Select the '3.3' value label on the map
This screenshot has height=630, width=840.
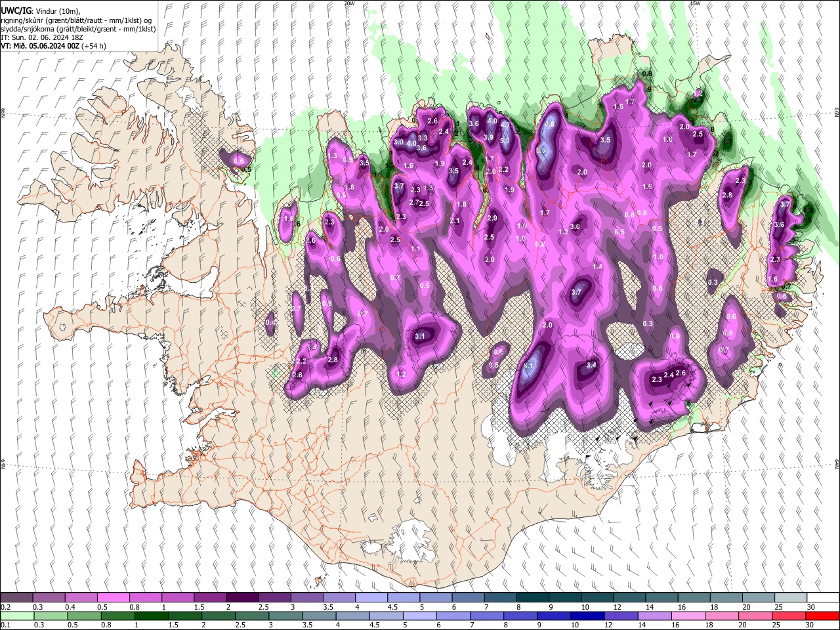click(423, 138)
